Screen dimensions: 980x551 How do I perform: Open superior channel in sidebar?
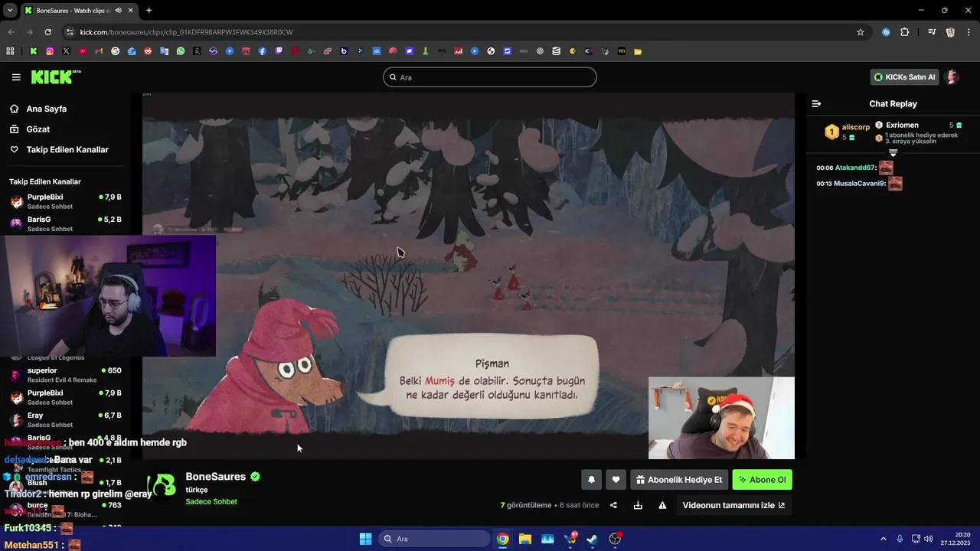pyautogui.click(x=65, y=375)
